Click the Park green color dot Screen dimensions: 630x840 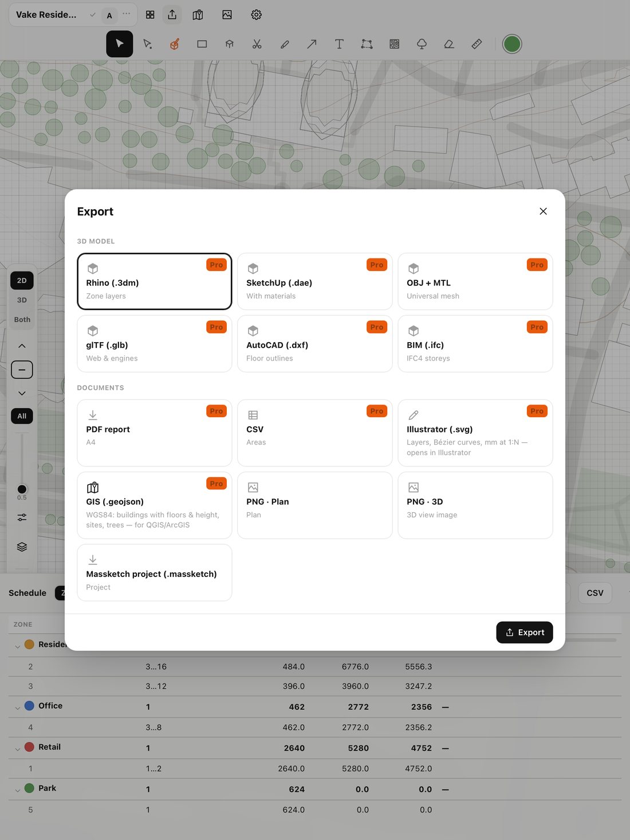click(29, 788)
